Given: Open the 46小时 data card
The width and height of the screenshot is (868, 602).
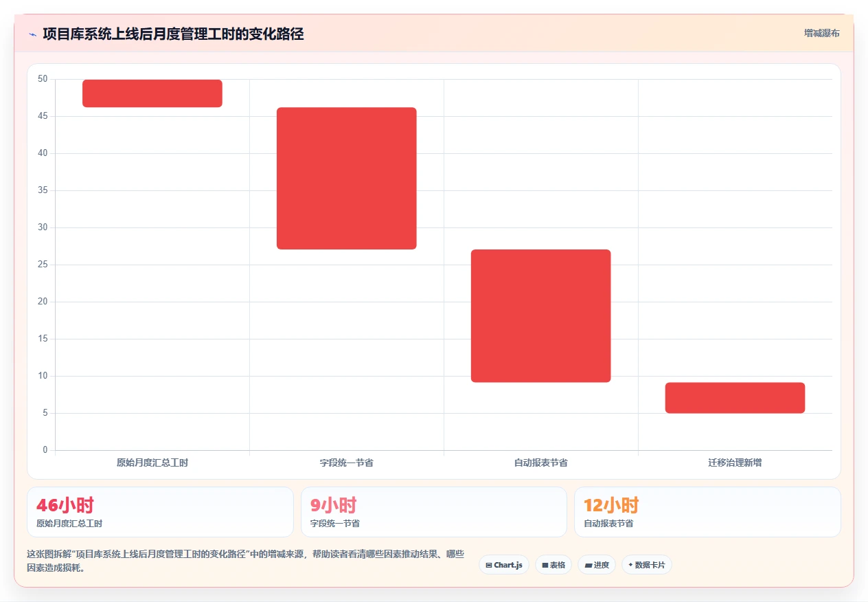Looking at the screenshot, I should 160,512.
